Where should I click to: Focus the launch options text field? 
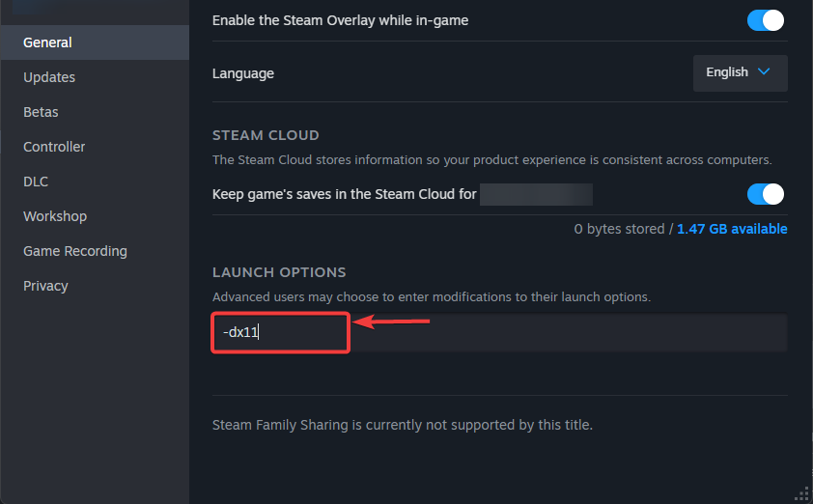click(499, 333)
